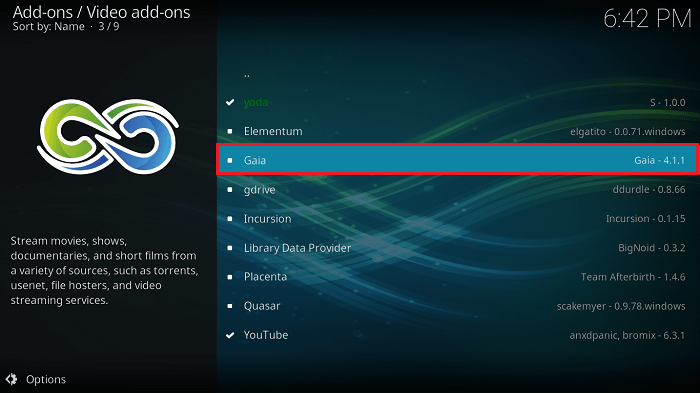Screen dimensions: 700x393
Task: Click the square bullet next to Quasar
Action: [x=230, y=306]
